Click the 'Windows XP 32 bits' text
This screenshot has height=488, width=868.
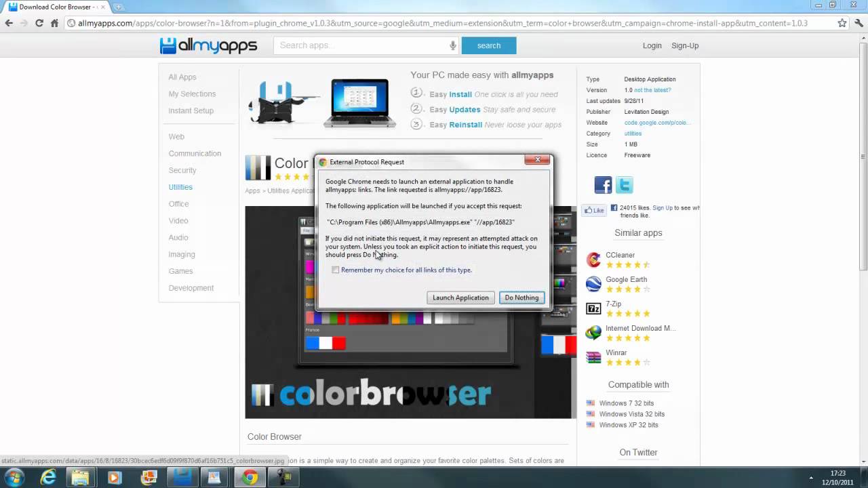(x=629, y=425)
